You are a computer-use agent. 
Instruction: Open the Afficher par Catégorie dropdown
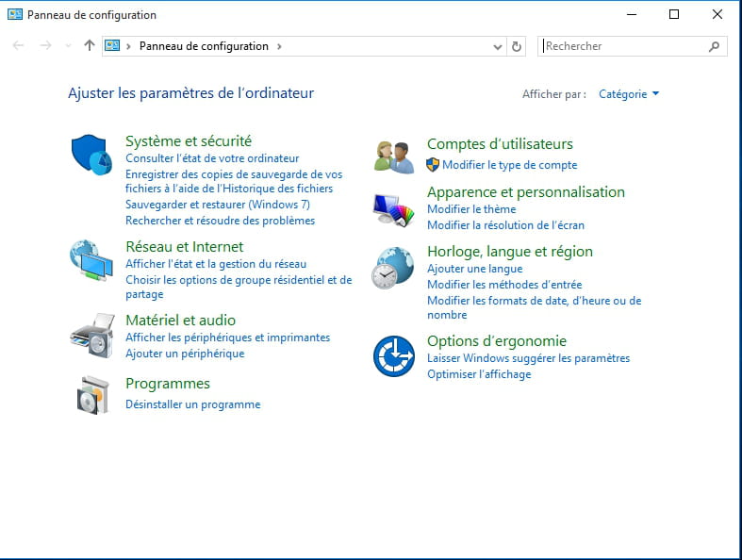point(629,94)
